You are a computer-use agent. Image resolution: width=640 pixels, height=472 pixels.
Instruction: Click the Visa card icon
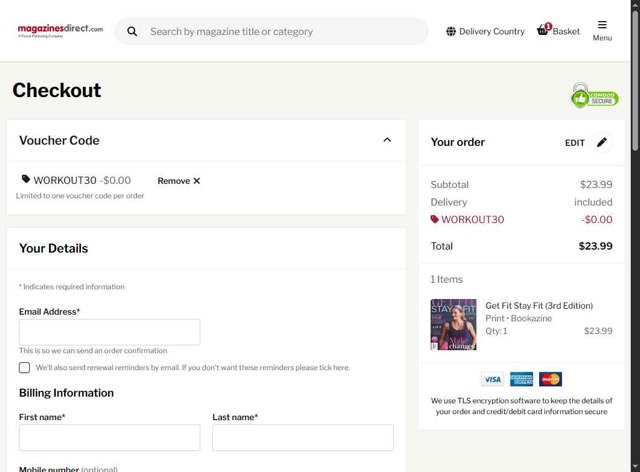click(x=493, y=379)
